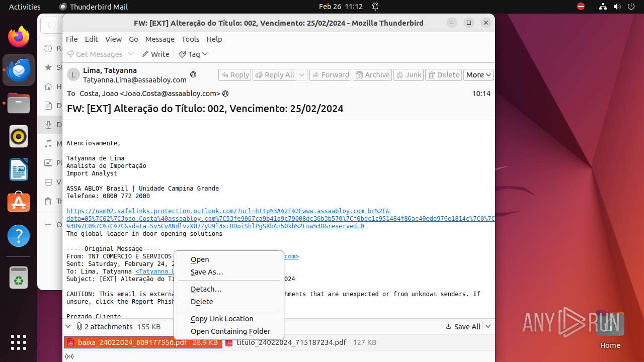Screen dimensions: 644x362
Task: Open the View menu
Action: (x=113, y=39)
